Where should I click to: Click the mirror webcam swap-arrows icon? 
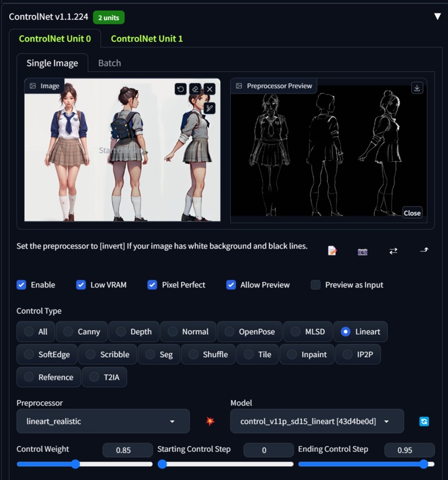click(x=393, y=251)
